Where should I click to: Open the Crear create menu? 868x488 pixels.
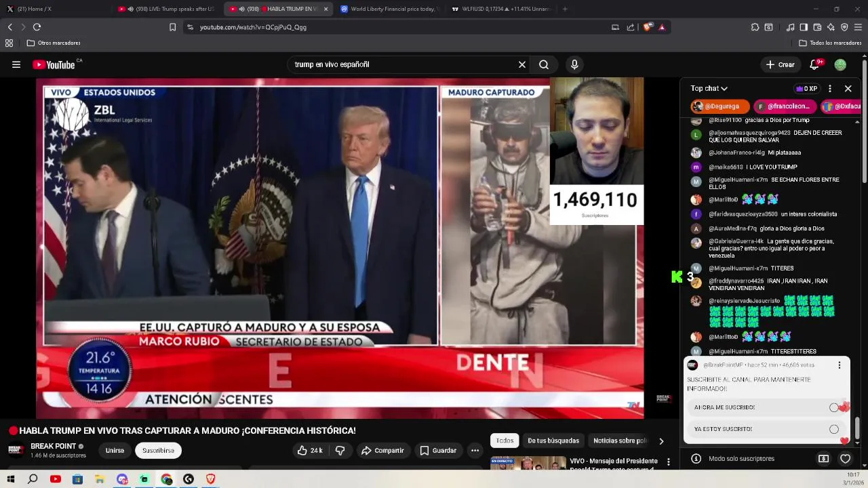tap(780, 64)
